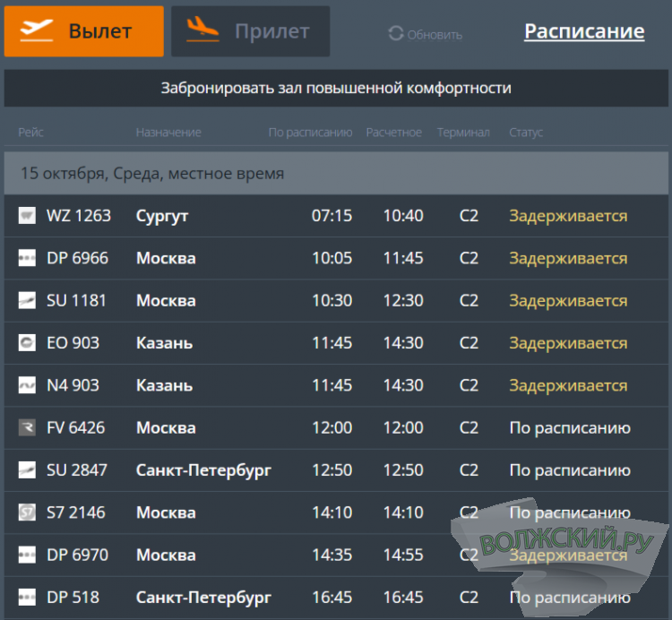Click the Рейс column header
The image size is (672, 620).
[30, 133]
